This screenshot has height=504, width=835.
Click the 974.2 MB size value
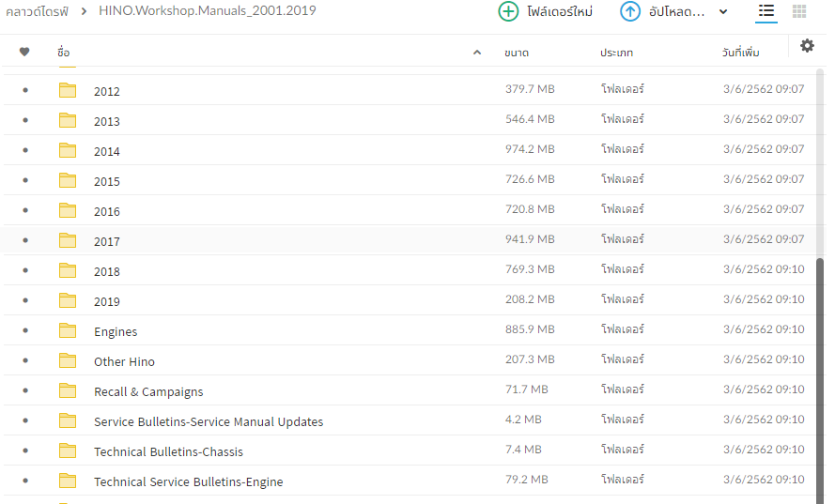point(530,149)
